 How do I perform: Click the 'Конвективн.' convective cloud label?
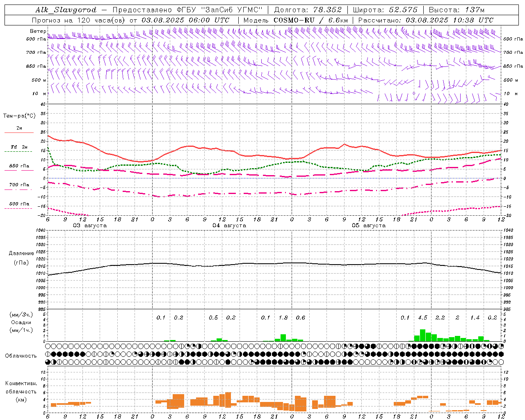tap(21, 383)
